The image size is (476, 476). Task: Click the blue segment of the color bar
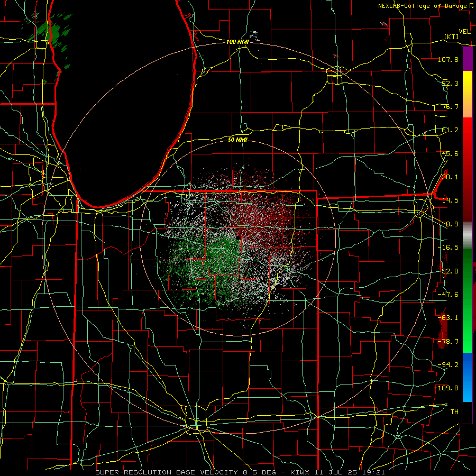click(467, 377)
